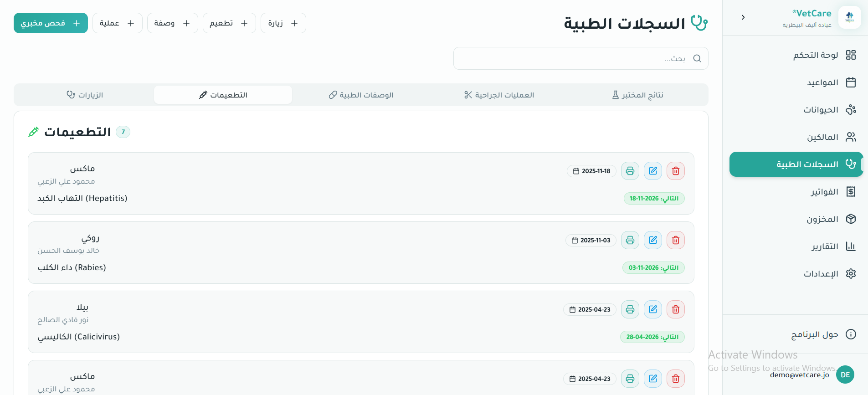Select the التطعيمات tab
868x395 pixels.
click(x=223, y=95)
